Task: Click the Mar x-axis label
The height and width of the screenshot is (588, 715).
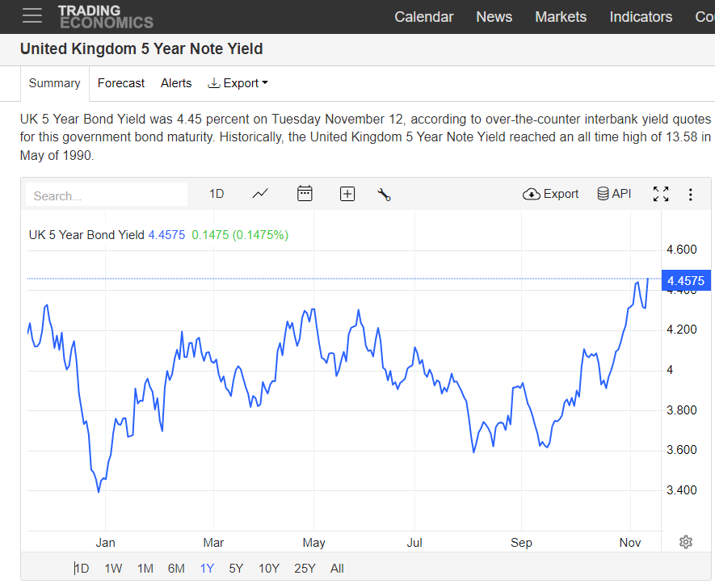Action: 213,543
